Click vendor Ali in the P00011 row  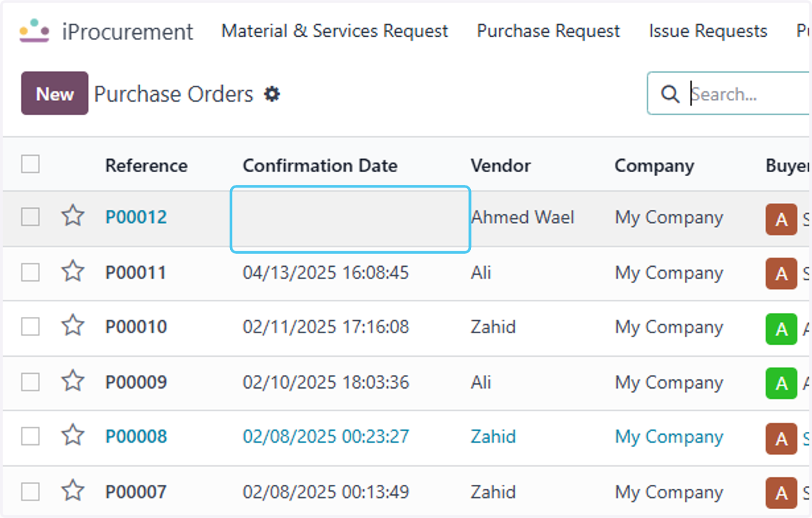click(481, 273)
